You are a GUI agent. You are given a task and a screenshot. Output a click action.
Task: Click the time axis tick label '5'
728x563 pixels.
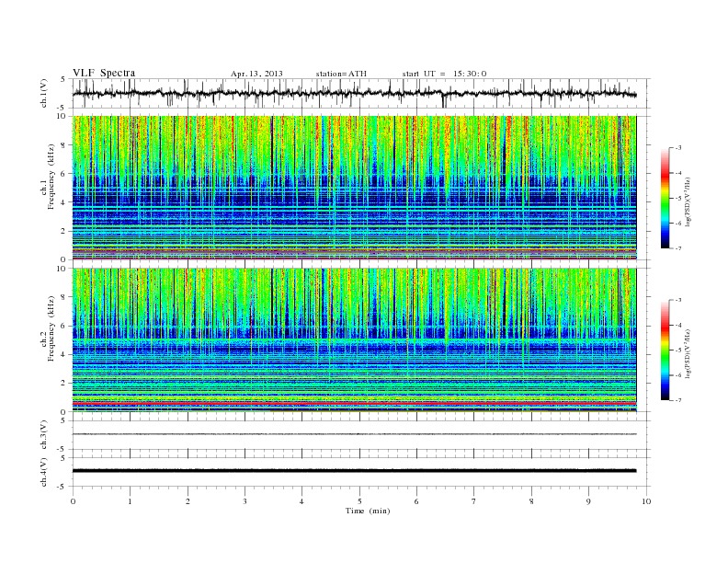click(359, 501)
